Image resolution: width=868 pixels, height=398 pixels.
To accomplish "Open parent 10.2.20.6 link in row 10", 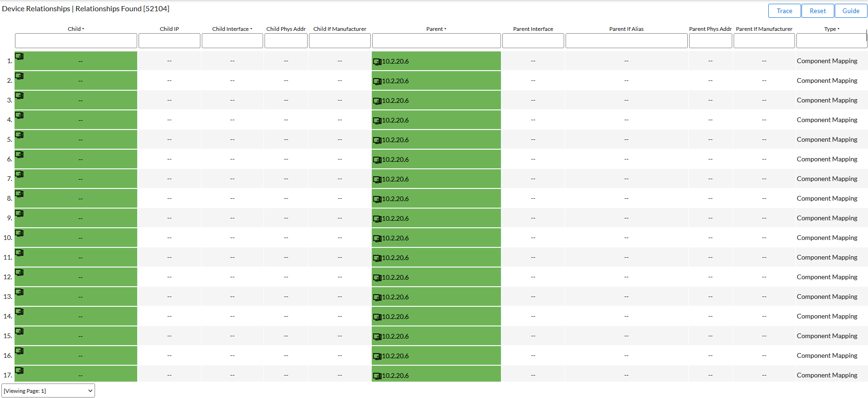I will [x=395, y=238].
